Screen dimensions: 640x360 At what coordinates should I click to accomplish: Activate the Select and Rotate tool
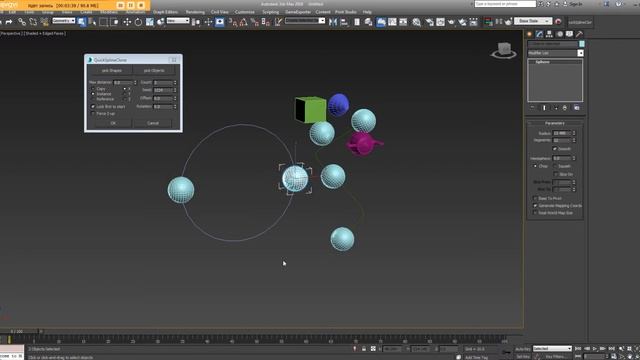tap(138, 22)
